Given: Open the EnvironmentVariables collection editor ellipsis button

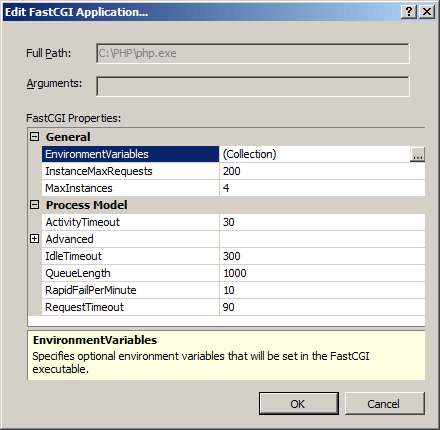Looking at the screenshot, I should pyautogui.click(x=417, y=154).
